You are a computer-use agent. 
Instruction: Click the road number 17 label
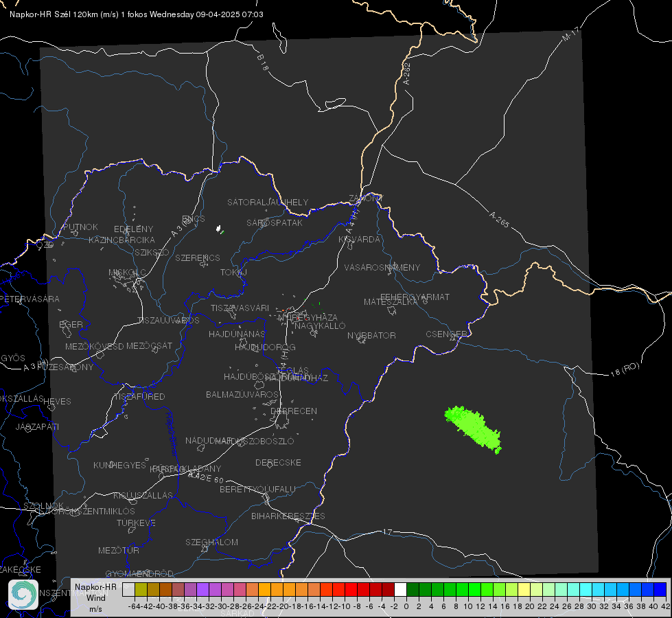pyautogui.click(x=387, y=531)
